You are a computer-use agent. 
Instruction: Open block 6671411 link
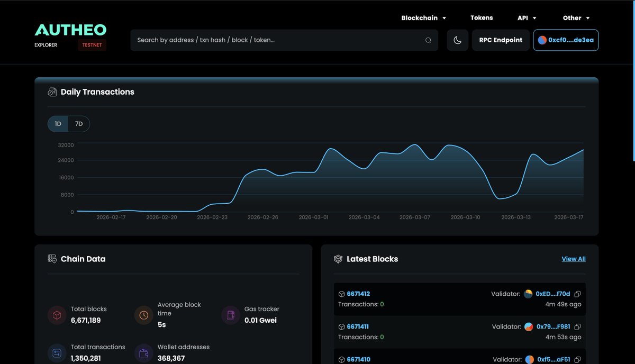(358, 327)
